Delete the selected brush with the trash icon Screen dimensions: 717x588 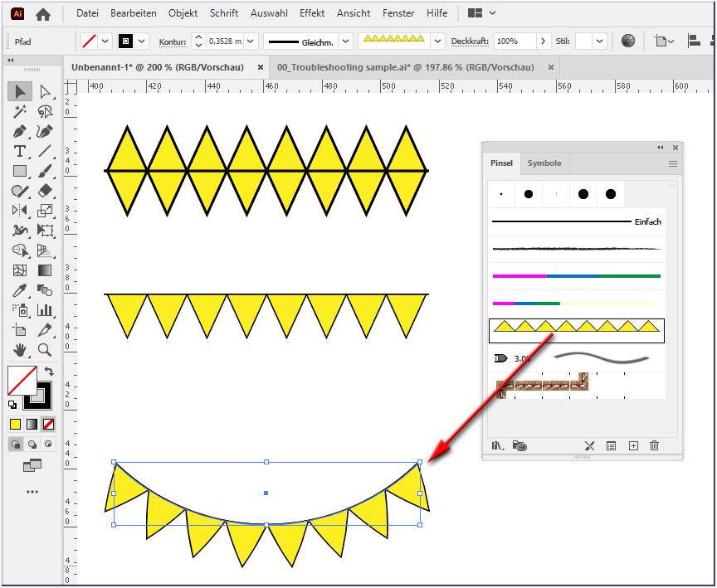pyautogui.click(x=654, y=445)
